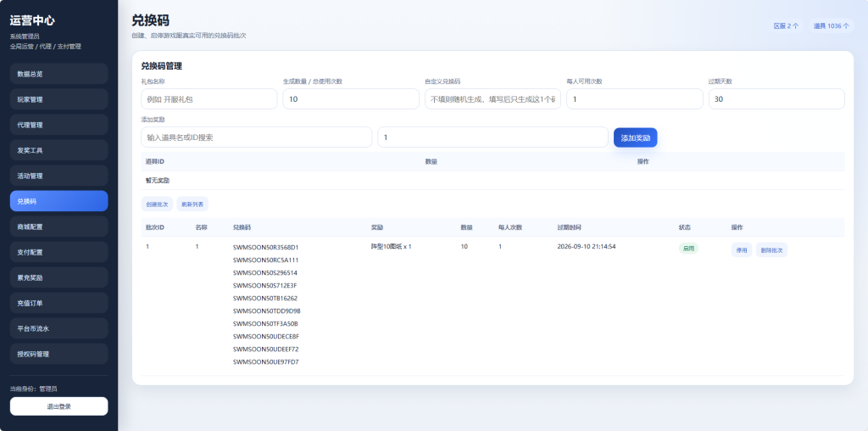The width and height of the screenshot is (868, 431).
Task: Select code SWMSOON50UDEEF72
Action: (x=265, y=349)
